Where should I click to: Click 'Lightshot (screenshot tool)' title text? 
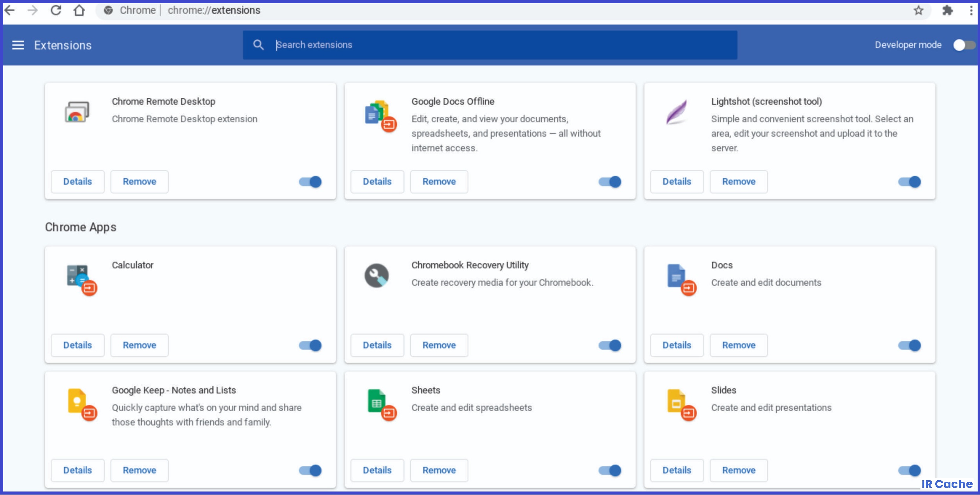pos(767,102)
